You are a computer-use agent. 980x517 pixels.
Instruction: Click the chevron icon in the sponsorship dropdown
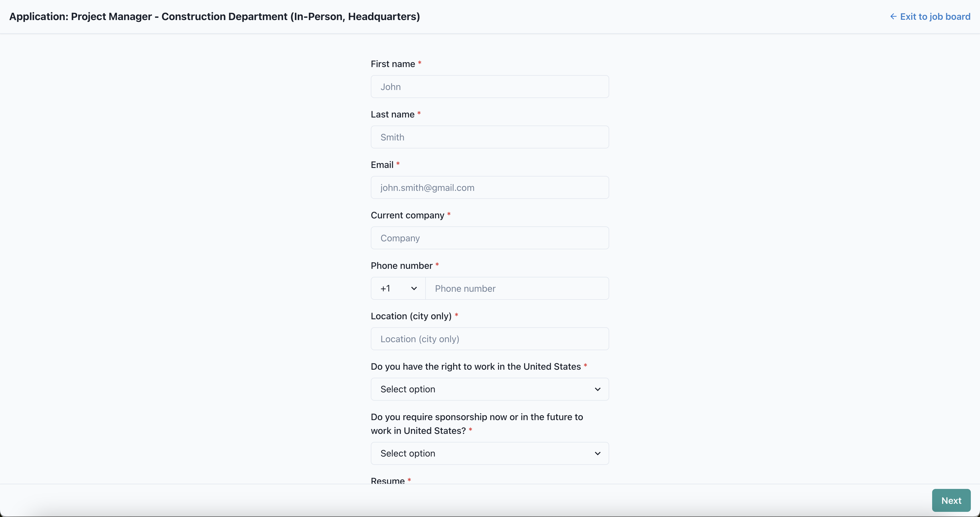click(x=597, y=453)
